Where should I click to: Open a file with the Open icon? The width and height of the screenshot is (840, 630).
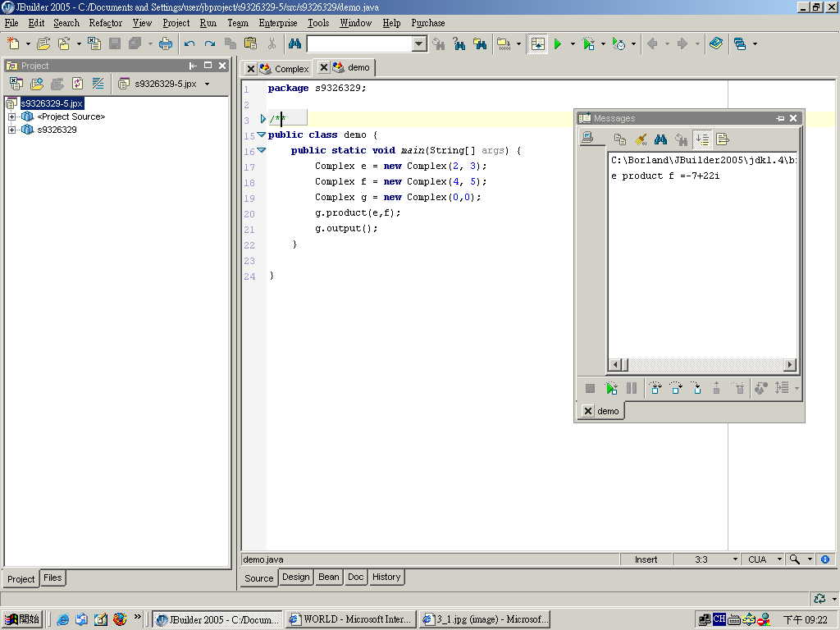(x=43, y=44)
